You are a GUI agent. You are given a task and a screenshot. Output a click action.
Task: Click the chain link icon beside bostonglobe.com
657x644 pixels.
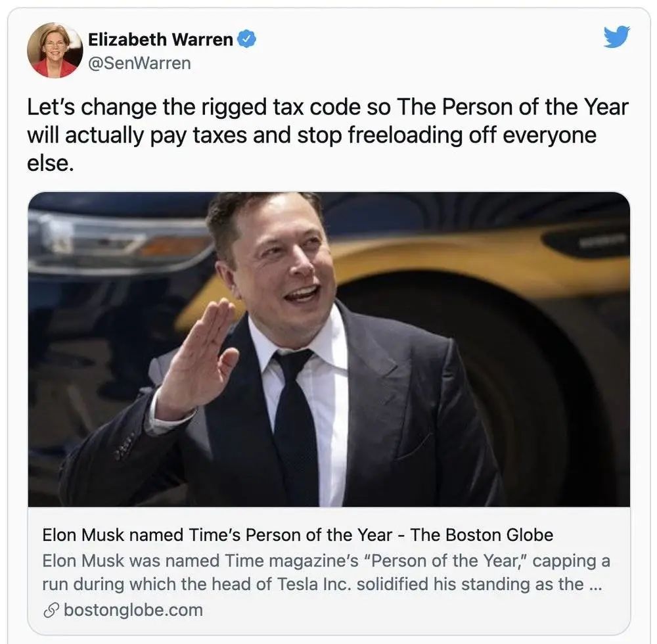click(x=51, y=610)
